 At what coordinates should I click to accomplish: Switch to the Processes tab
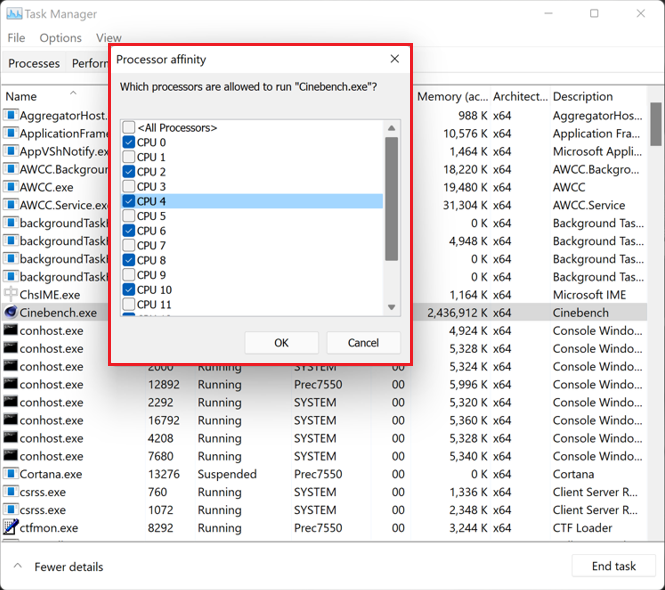click(34, 63)
